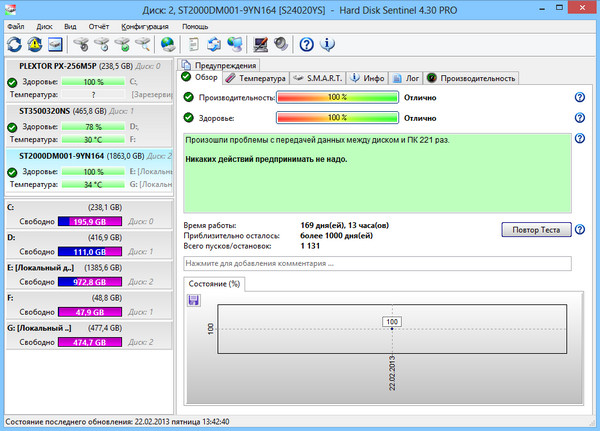The height and width of the screenshot is (431, 600).
Task: Click the speaker icon in the toolbar
Action: 281,44
